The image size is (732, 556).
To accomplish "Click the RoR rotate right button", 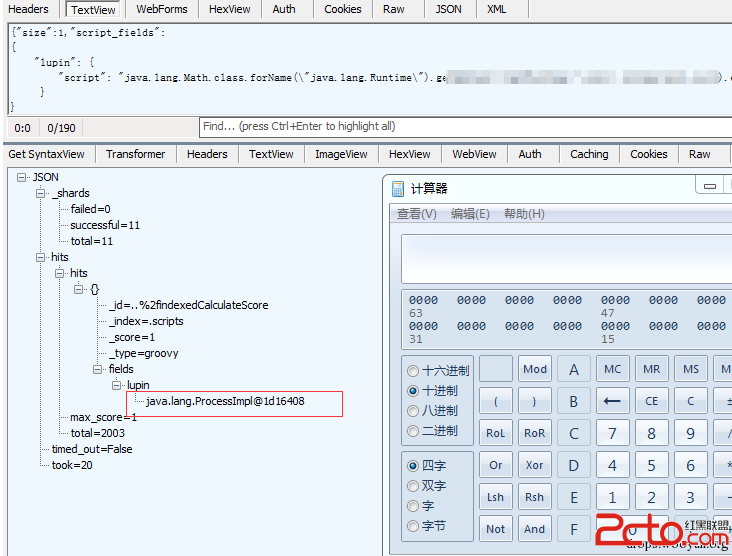I will pos(535,433).
